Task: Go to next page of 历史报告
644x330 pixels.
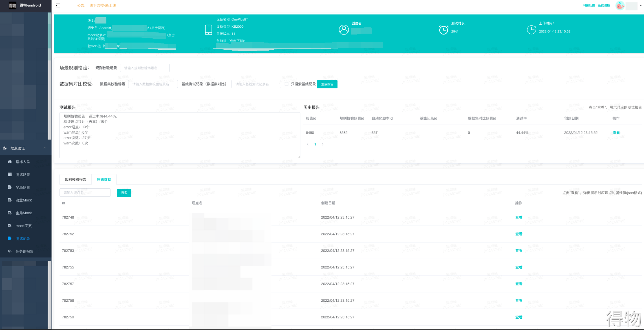Action: (x=322, y=144)
